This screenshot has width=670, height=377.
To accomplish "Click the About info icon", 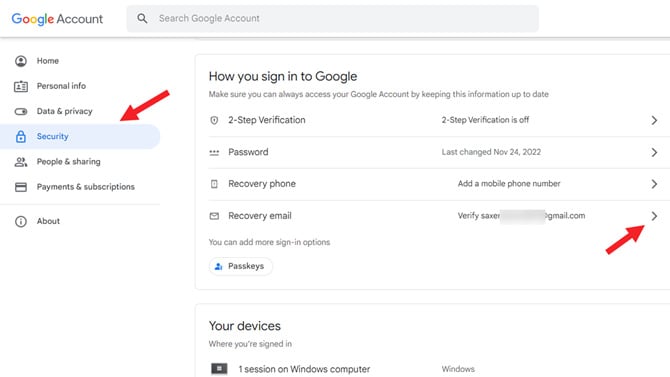I will click(x=21, y=221).
